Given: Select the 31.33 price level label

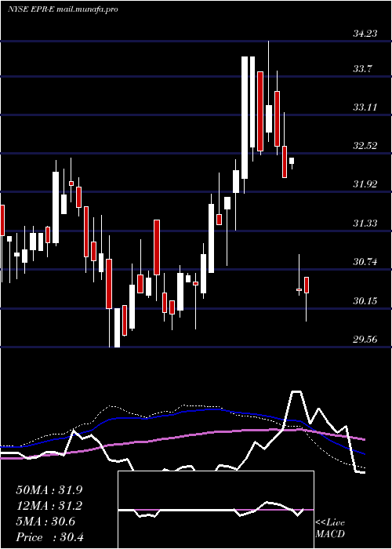Looking at the screenshot, I should 365,224.
